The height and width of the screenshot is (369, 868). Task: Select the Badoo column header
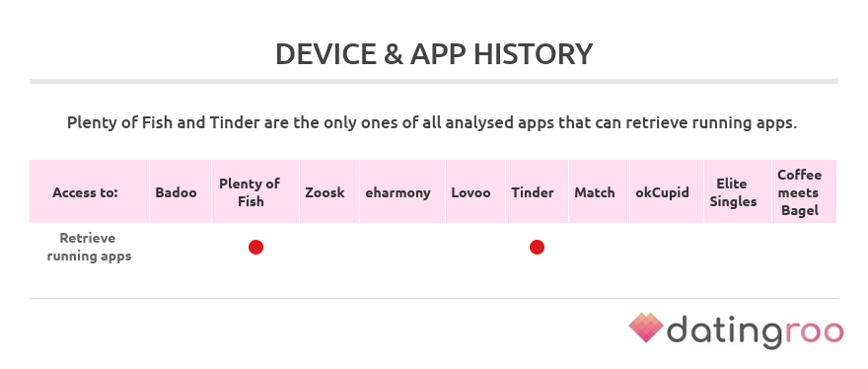pyautogui.click(x=176, y=192)
